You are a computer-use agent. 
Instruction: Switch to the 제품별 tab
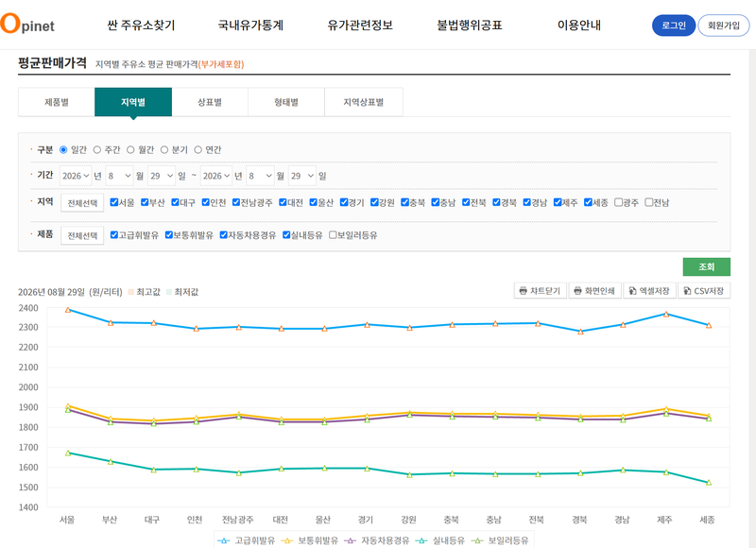coord(57,102)
